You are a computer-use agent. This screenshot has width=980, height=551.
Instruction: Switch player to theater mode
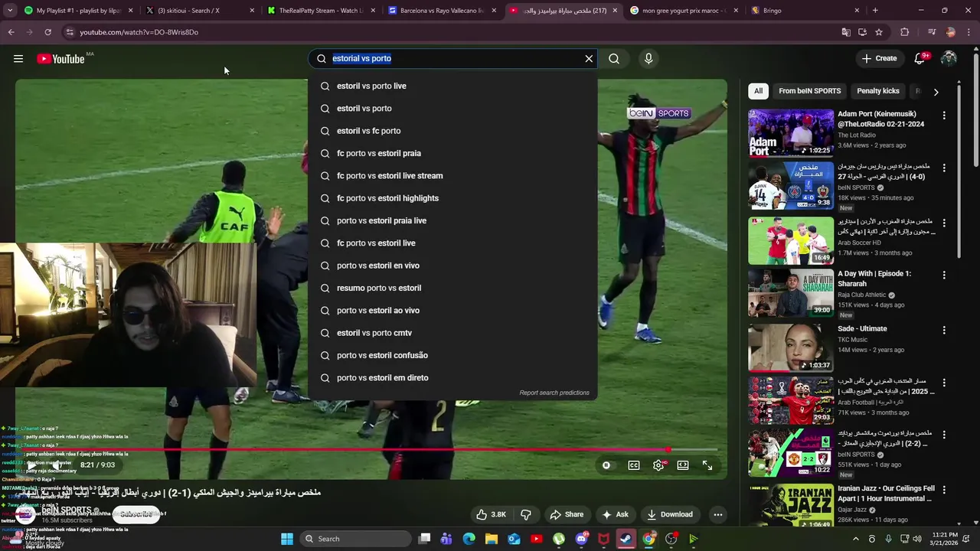coord(683,465)
